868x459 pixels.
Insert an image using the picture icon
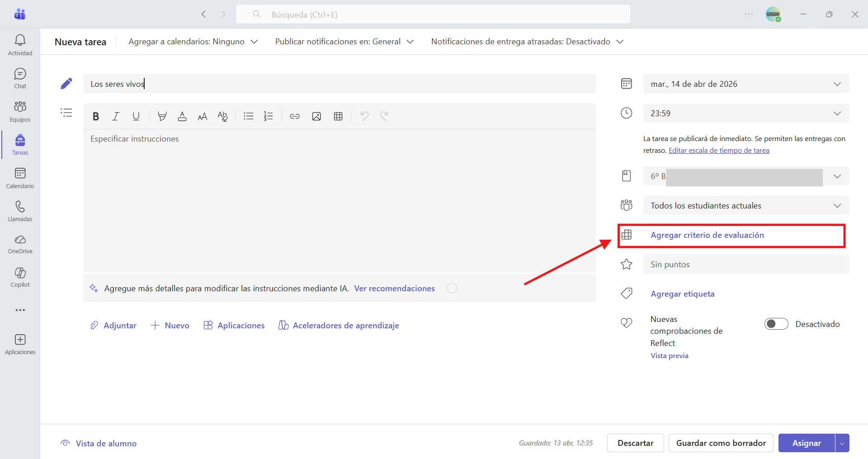coord(316,116)
